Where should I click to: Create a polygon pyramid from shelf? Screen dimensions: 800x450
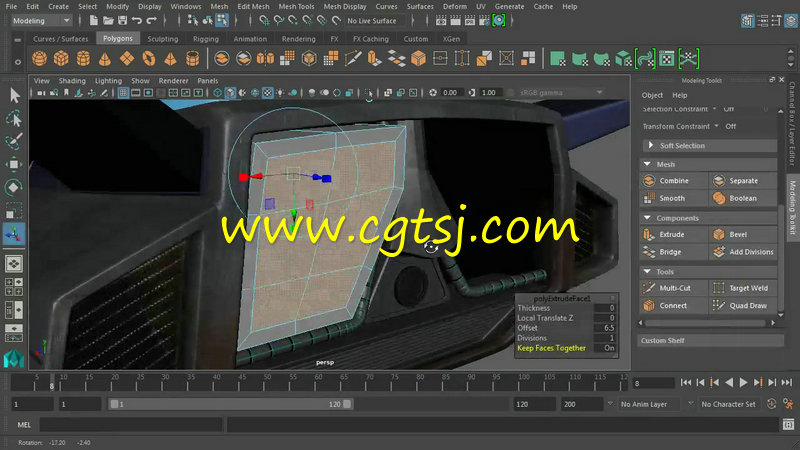170,59
